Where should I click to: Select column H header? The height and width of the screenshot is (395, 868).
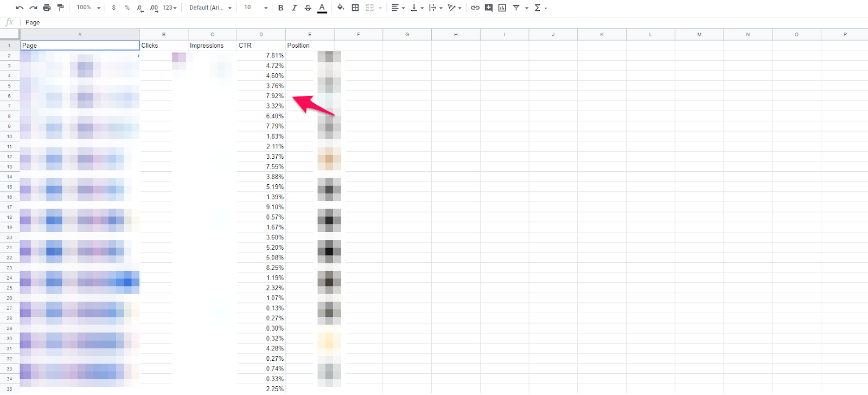coord(456,34)
